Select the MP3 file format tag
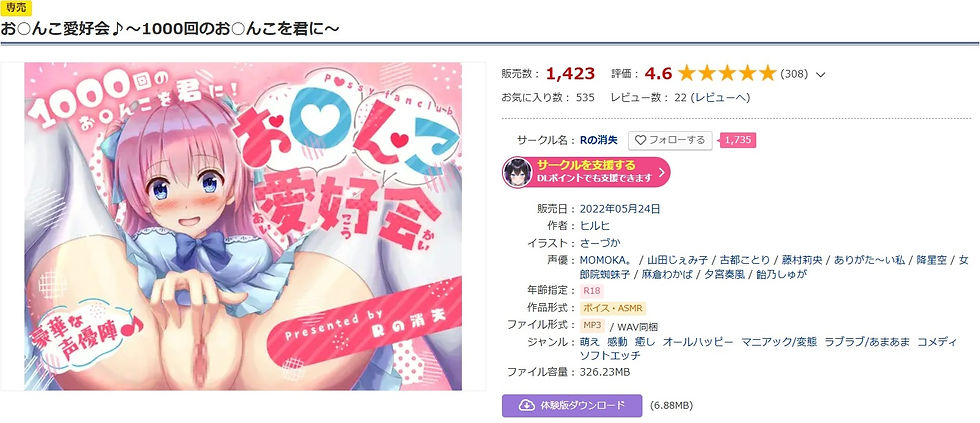 click(593, 326)
